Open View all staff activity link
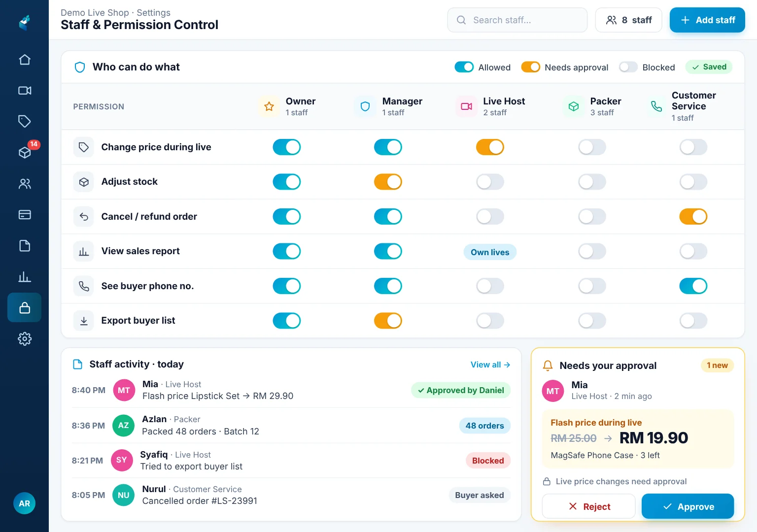 (x=490, y=365)
